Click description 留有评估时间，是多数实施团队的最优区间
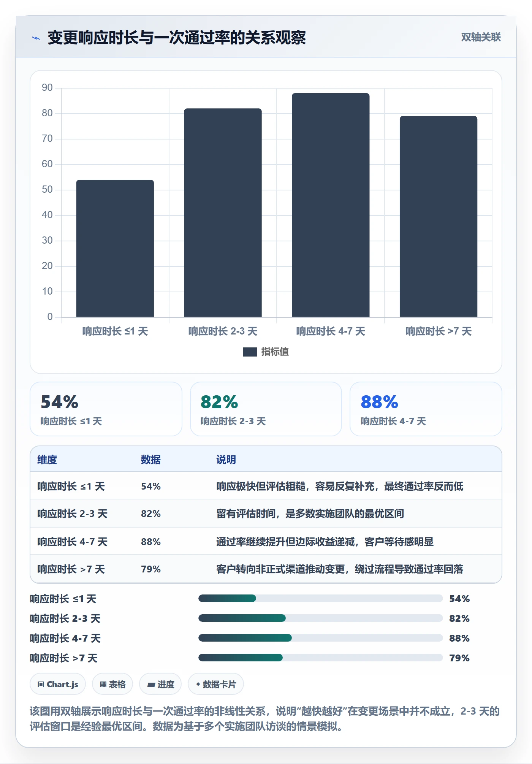This screenshot has width=532, height=764. pyautogui.click(x=310, y=514)
